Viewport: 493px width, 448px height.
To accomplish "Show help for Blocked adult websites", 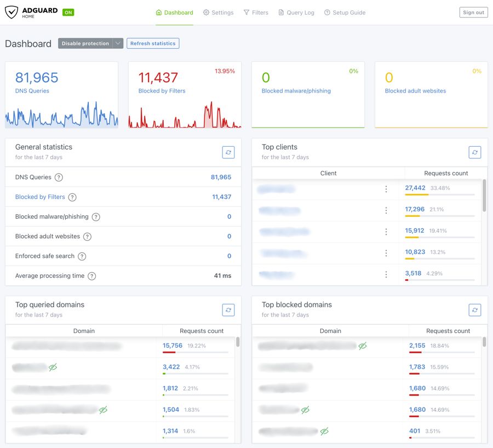I will [x=88, y=237].
